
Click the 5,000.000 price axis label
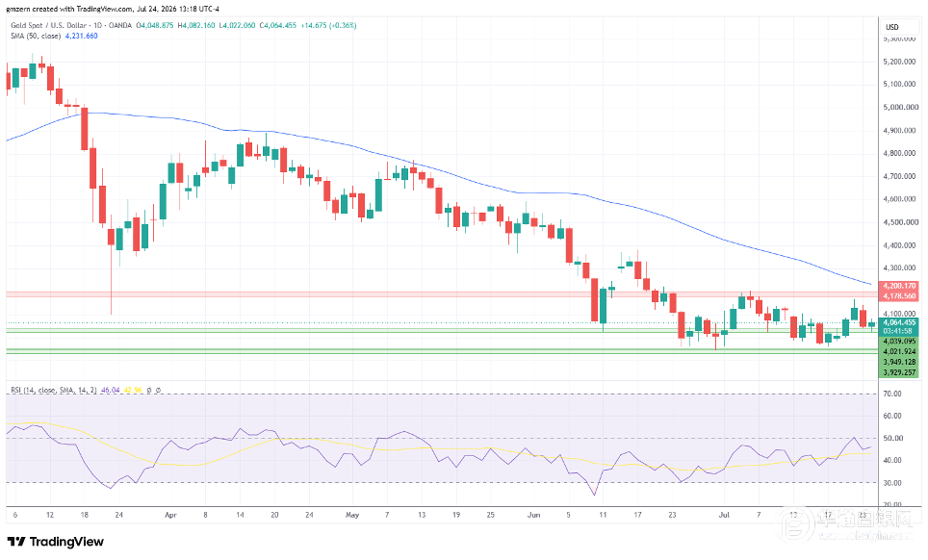(900, 108)
